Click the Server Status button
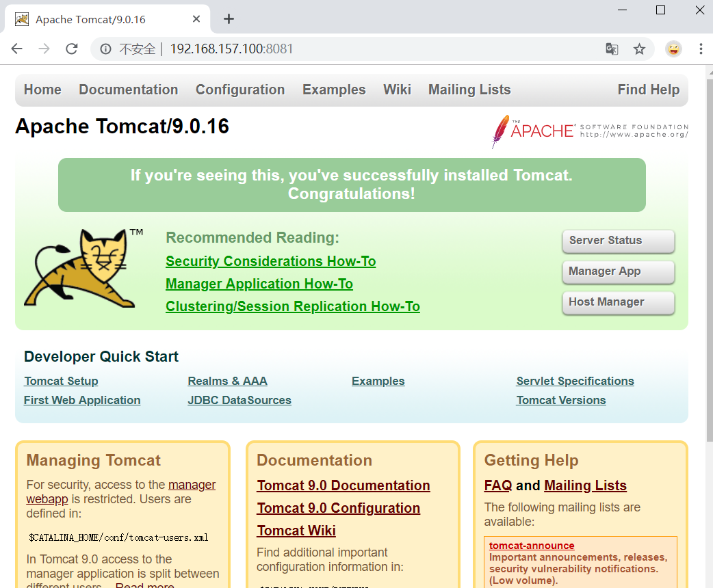Image resolution: width=713 pixels, height=588 pixels. tap(619, 241)
